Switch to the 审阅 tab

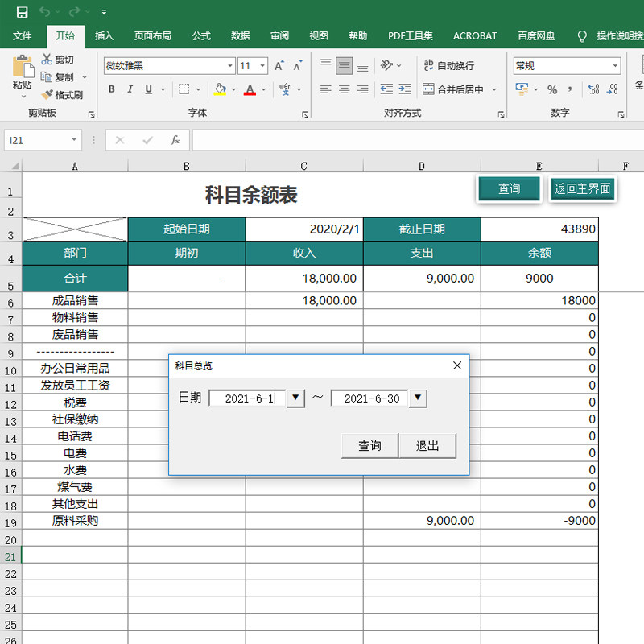coord(279,36)
